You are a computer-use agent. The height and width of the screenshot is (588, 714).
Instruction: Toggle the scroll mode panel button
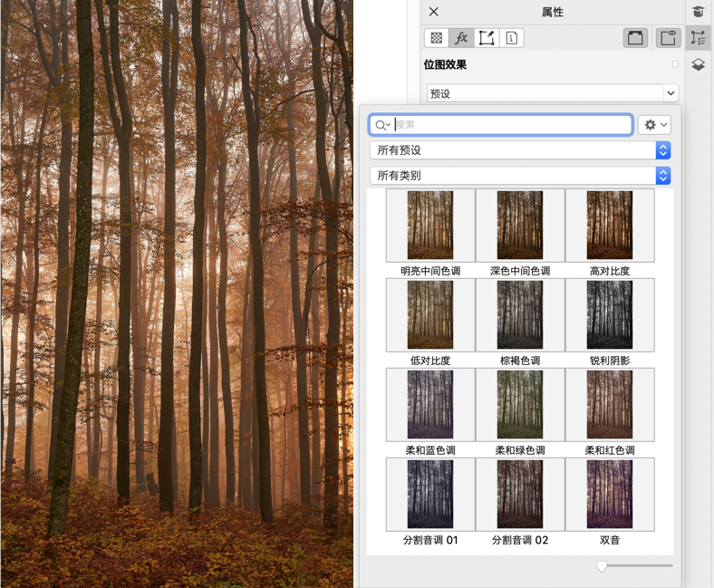coord(635,38)
